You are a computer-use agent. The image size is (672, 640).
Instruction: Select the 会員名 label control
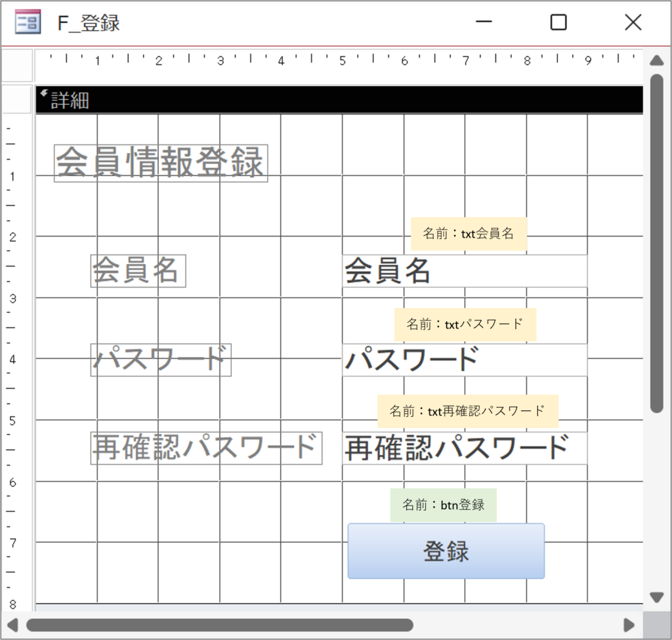pyautogui.click(x=138, y=270)
